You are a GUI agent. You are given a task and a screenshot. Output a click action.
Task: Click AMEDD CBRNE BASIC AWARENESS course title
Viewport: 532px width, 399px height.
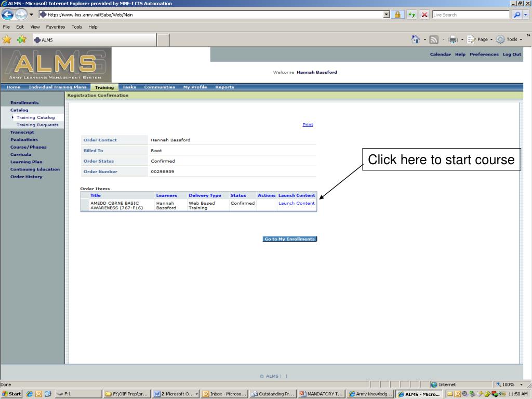pos(117,206)
